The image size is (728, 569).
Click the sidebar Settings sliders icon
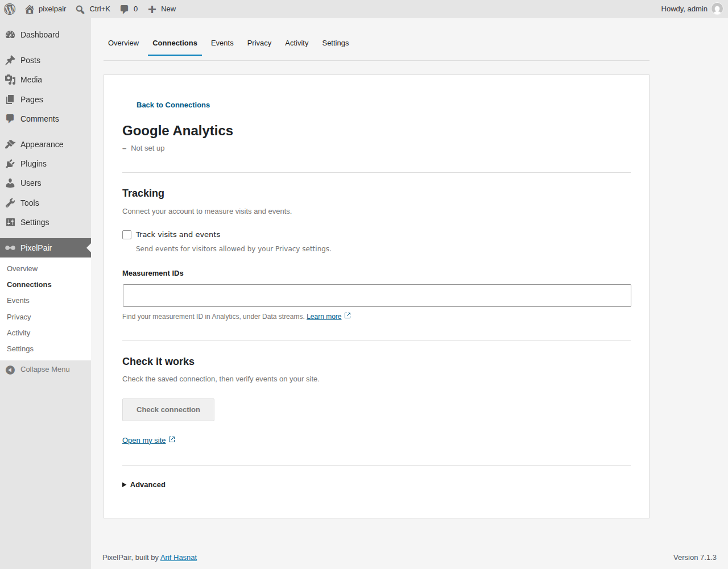[10, 222]
